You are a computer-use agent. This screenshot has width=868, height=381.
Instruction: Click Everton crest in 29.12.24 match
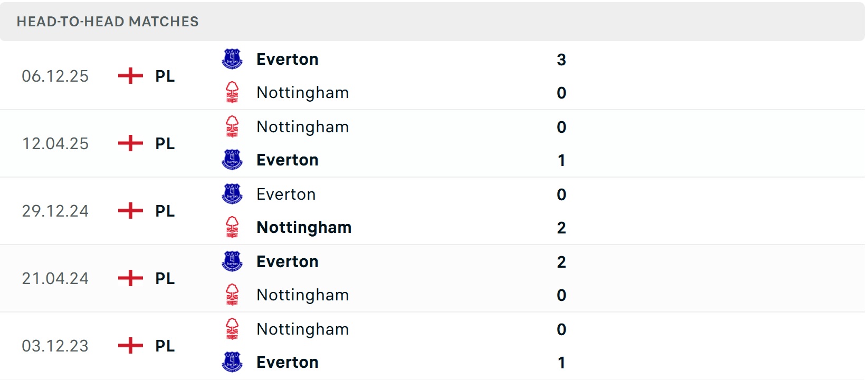pos(232,194)
